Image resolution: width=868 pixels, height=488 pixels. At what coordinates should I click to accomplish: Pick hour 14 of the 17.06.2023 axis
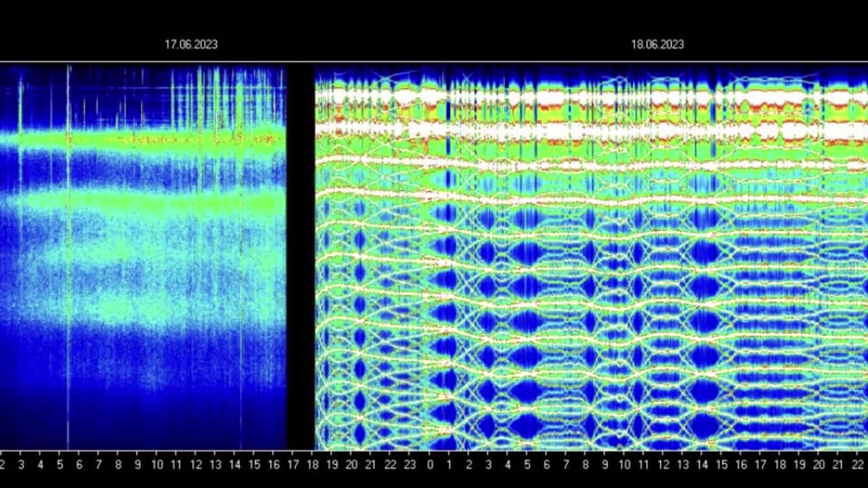pos(235,465)
